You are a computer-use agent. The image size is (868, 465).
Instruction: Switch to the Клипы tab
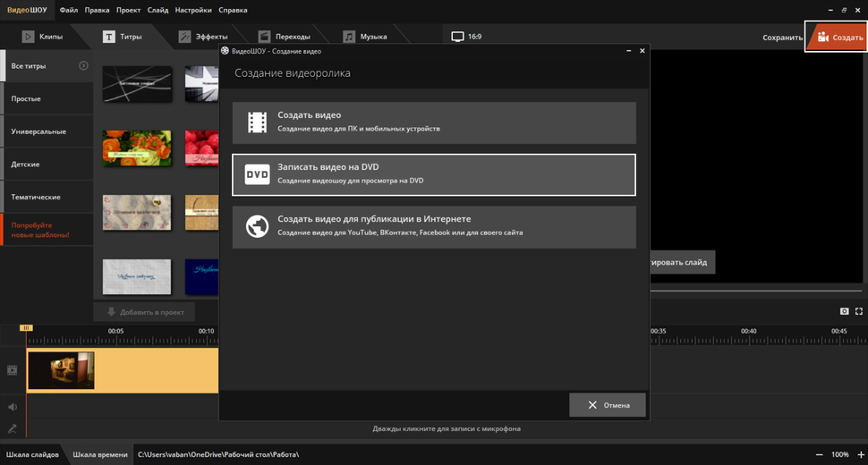click(43, 37)
